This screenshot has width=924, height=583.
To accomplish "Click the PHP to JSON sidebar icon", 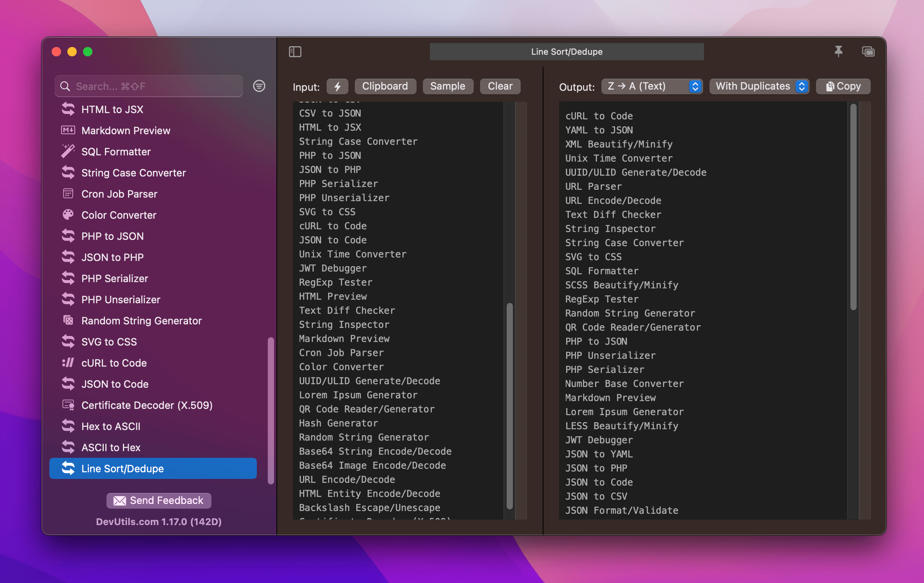I will (x=68, y=236).
